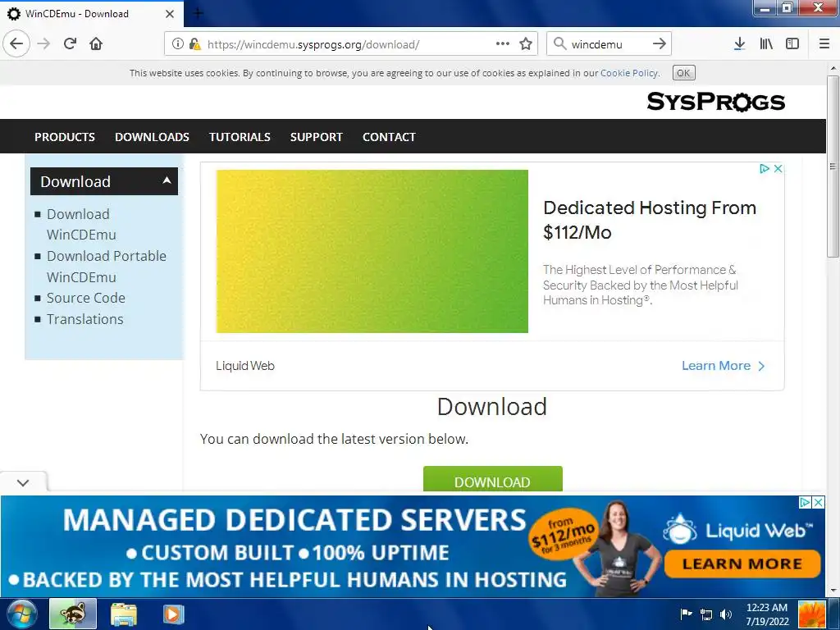Click the forward navigation arrow

tap(44, 44)
